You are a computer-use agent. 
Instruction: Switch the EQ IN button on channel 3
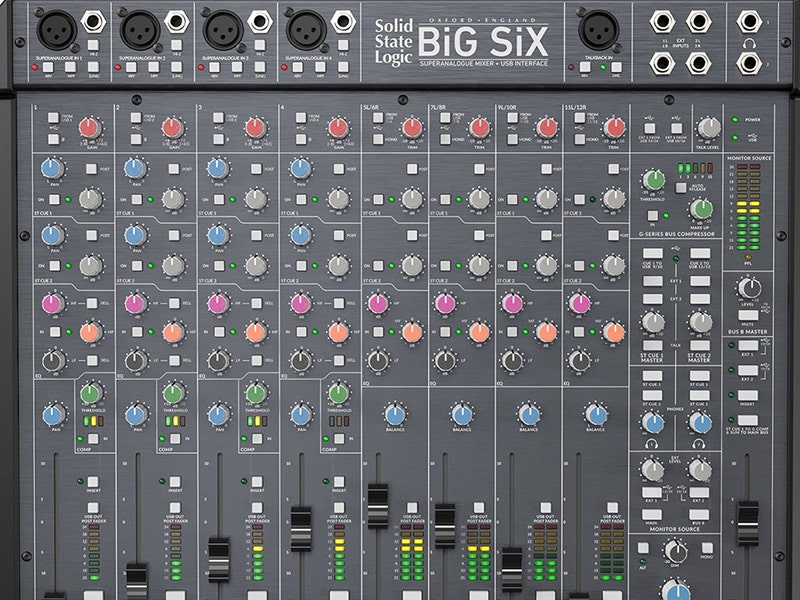(x=219, y=332)
